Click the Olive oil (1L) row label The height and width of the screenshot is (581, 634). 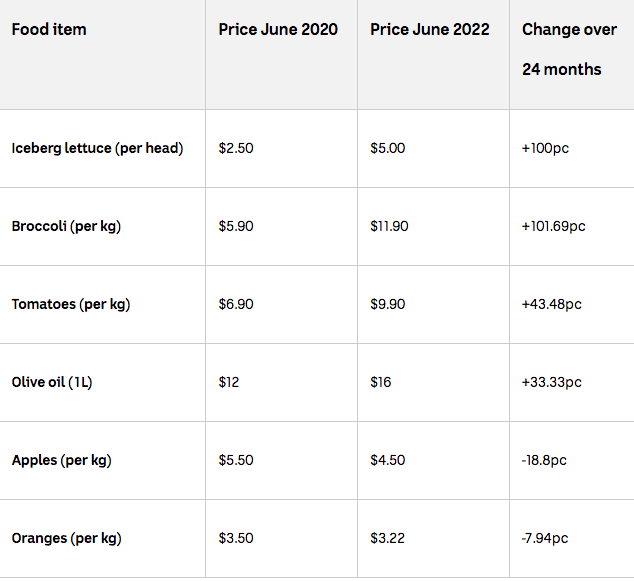pos(52,382)
